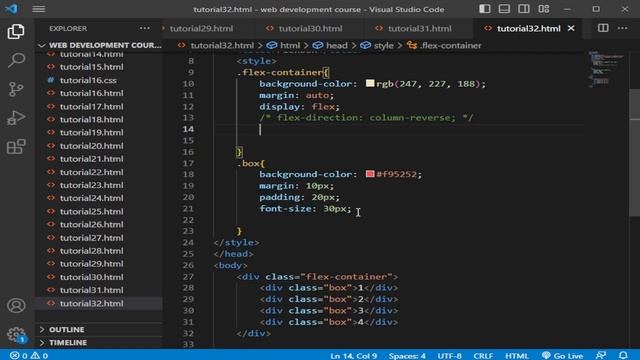Switch to the tutorial31.html tab

(419, 29)
